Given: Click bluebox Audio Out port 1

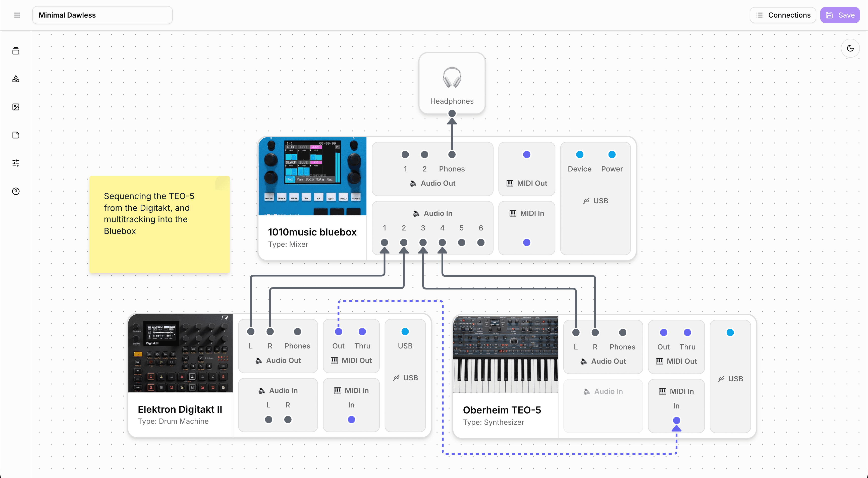Looking at the screenshot, I should point(405,155).
